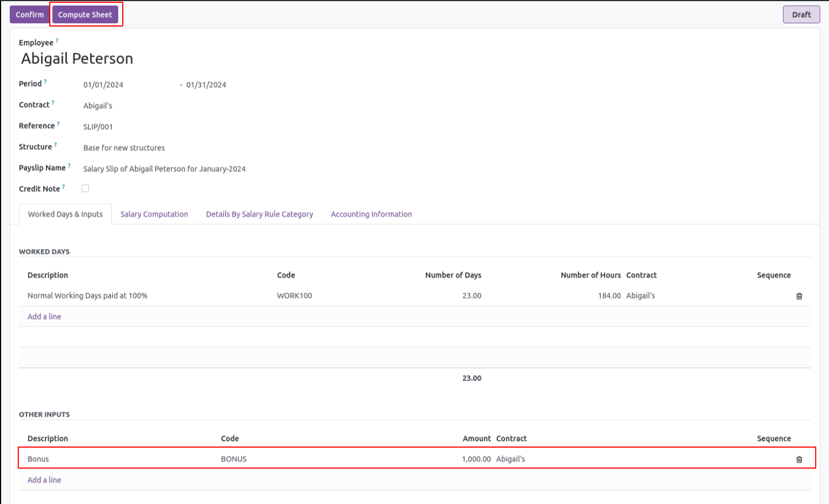Open the Structure field dropdown
829x504 pixels.
[124, 148]
